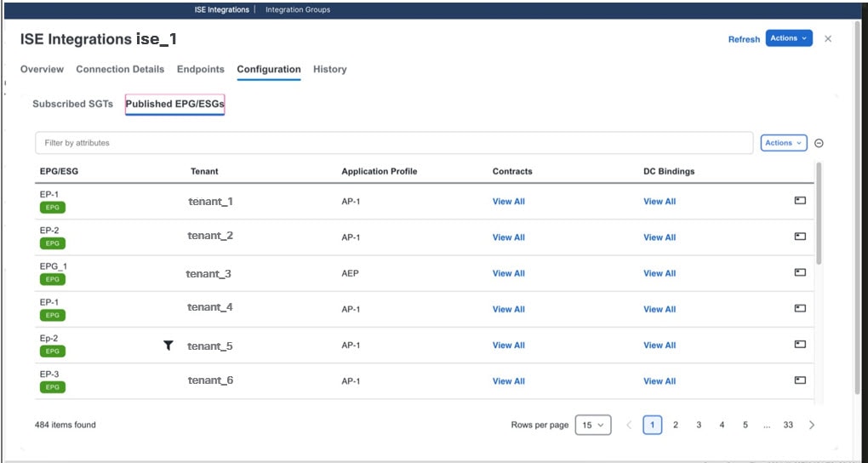Open details panel icon for tenant_3 row
This screenshot has height=463, width=868.
(x=800, y=272)
